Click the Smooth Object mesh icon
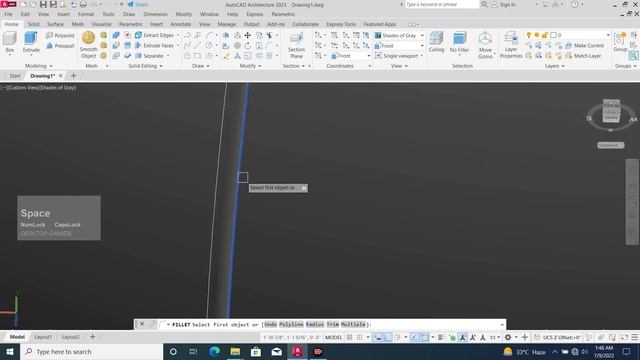 click(88, 38)
